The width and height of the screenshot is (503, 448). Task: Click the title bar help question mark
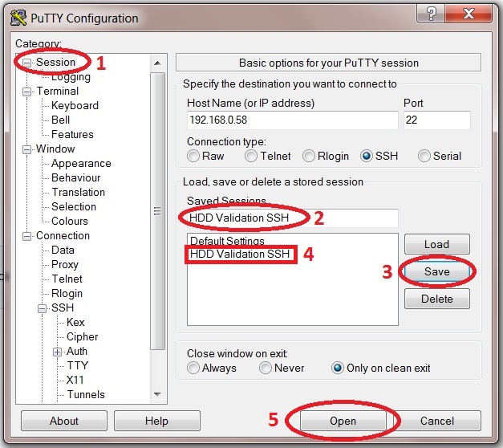432,14
